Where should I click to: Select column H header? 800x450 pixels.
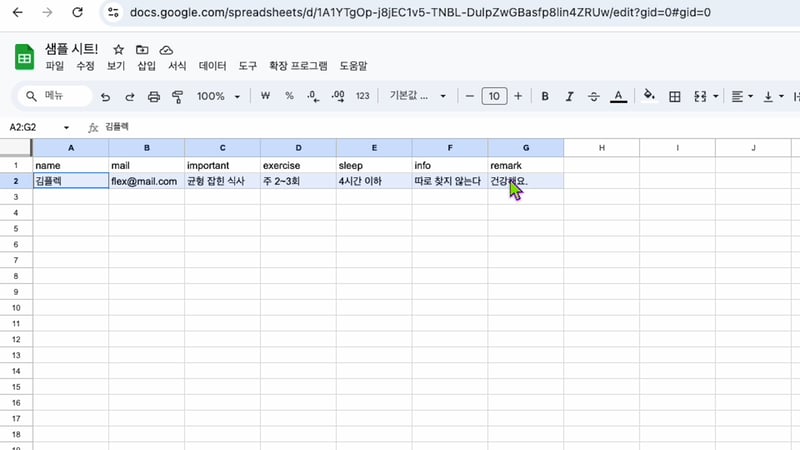[602, 148]
